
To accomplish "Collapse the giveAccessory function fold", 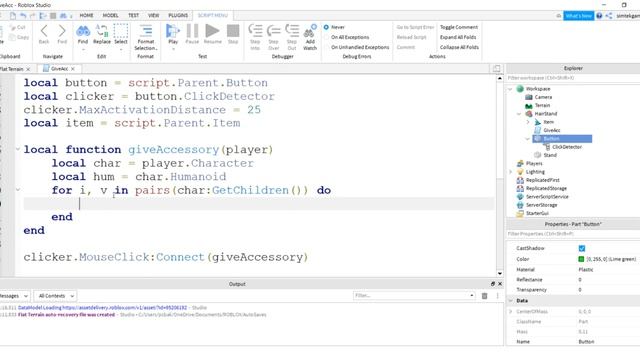I will tap(18, 149).
